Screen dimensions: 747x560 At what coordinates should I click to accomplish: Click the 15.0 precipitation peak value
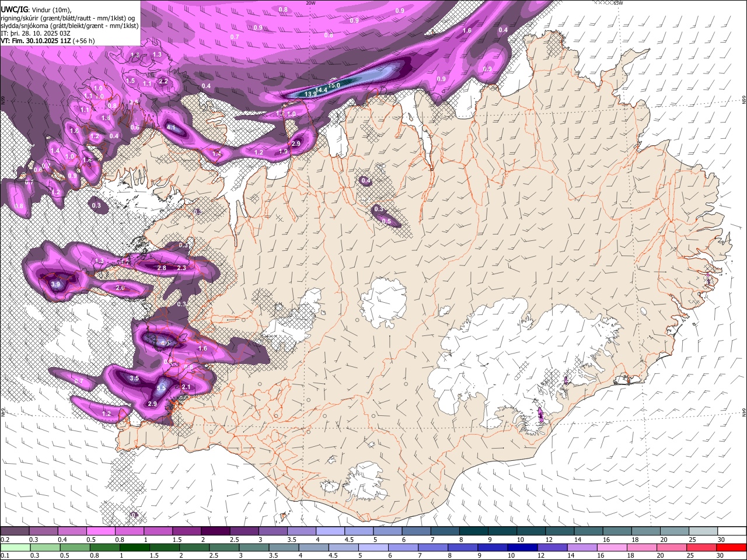(x=334, y=85)
